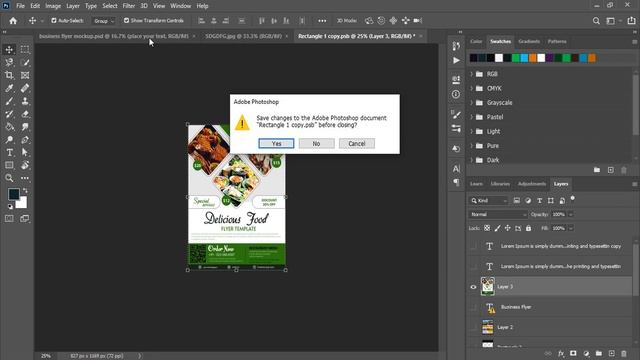Click Yes to save changes
Screen dimensions: 640x360
pyautogui.click(x=276, y=143)
